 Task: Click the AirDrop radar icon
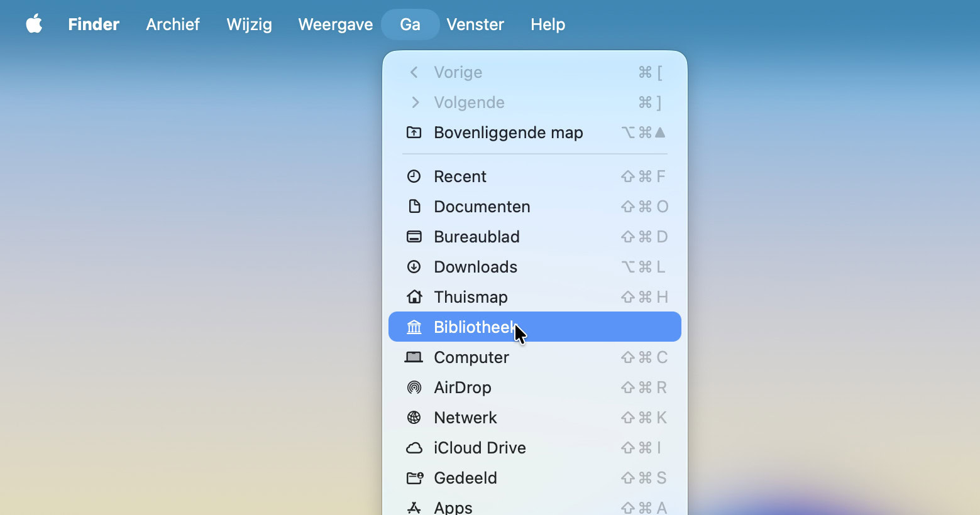coord(414,388)
